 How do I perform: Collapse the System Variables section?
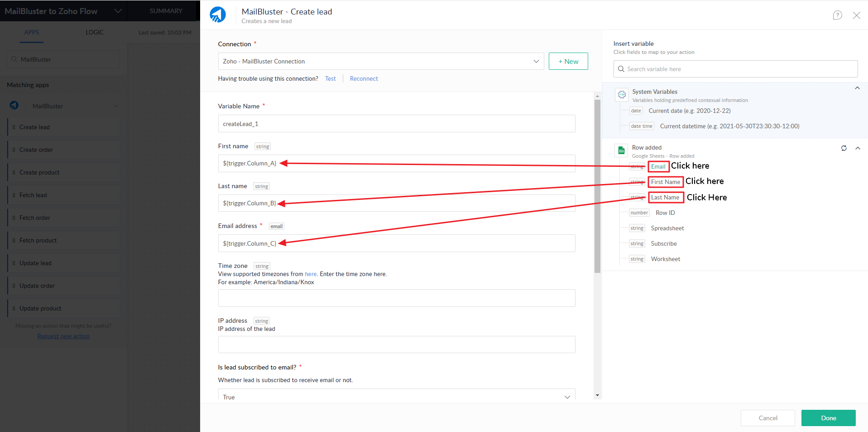(x=857, y=88)
